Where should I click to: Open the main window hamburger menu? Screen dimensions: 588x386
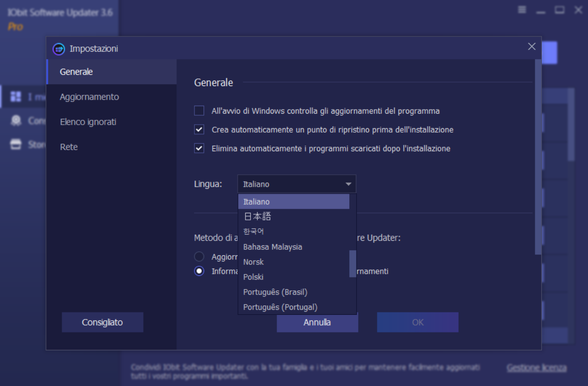[x=522, y=10]
